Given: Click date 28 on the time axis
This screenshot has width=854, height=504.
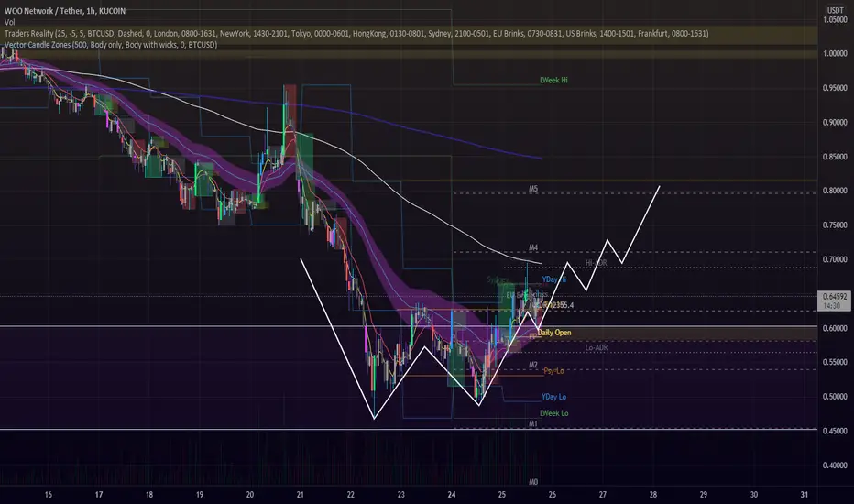Looking at the screenshot, I should coord(653,495).
